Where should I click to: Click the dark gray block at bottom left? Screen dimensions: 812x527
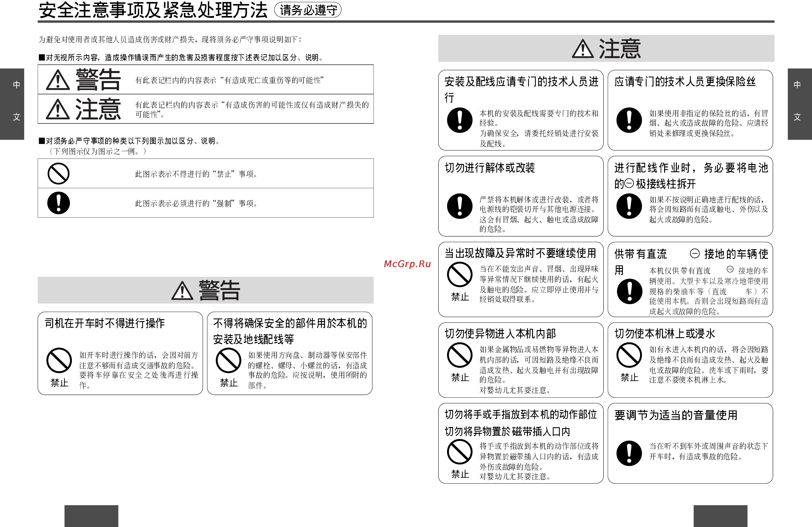[92, 516]
